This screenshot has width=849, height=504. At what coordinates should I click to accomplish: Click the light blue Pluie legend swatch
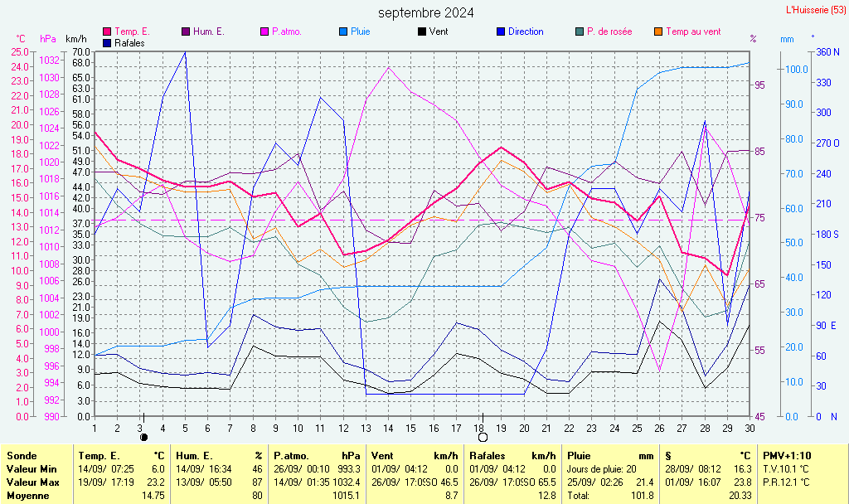(x=343, y=32)
